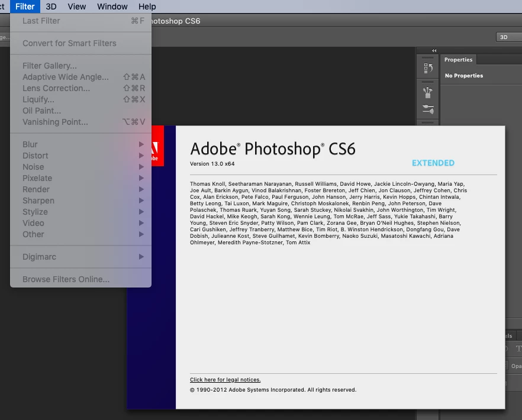The image size is (522, 420).
Task: Expand the Video submenu arrow
Action: (x=141, y=224)
